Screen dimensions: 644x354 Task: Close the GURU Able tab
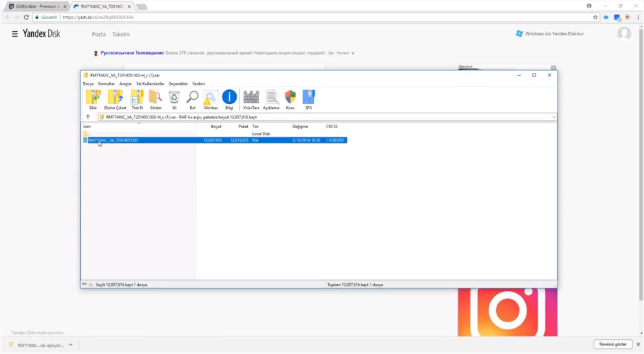[x=64, y=6]
